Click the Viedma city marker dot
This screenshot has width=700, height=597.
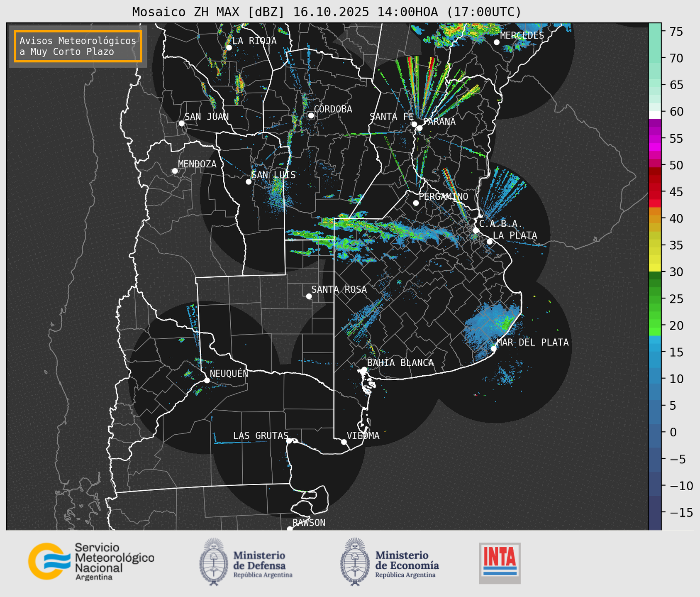pos(344,442)
